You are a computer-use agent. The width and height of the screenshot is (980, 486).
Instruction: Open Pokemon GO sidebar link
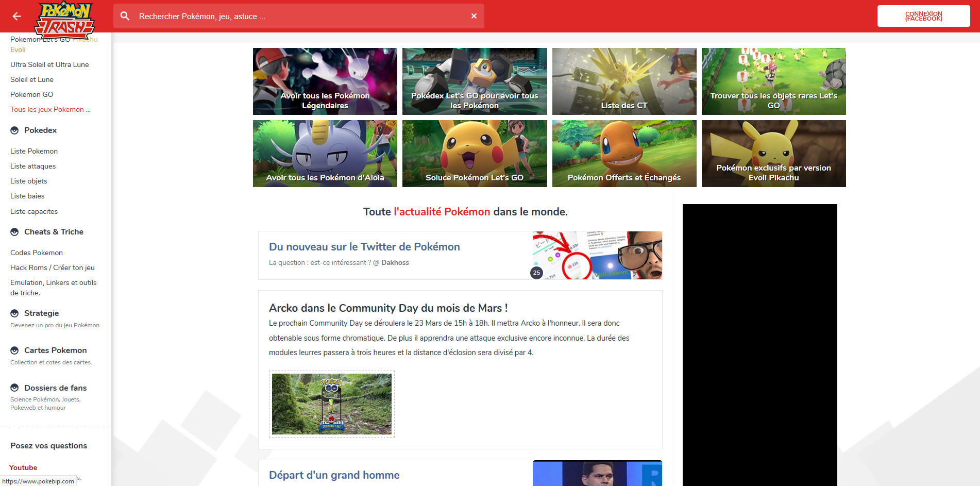click(32, 94)
